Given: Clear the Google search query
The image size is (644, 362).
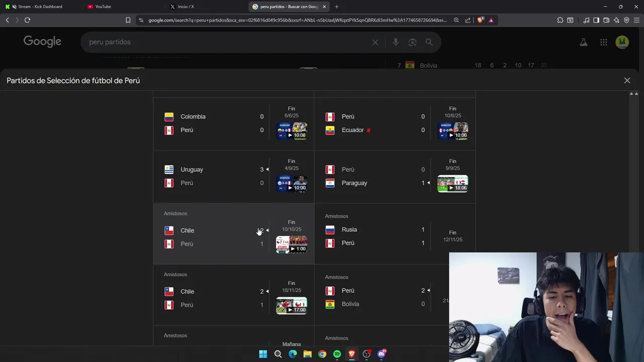Looking at the screenshot, I should tap(375, 42).
